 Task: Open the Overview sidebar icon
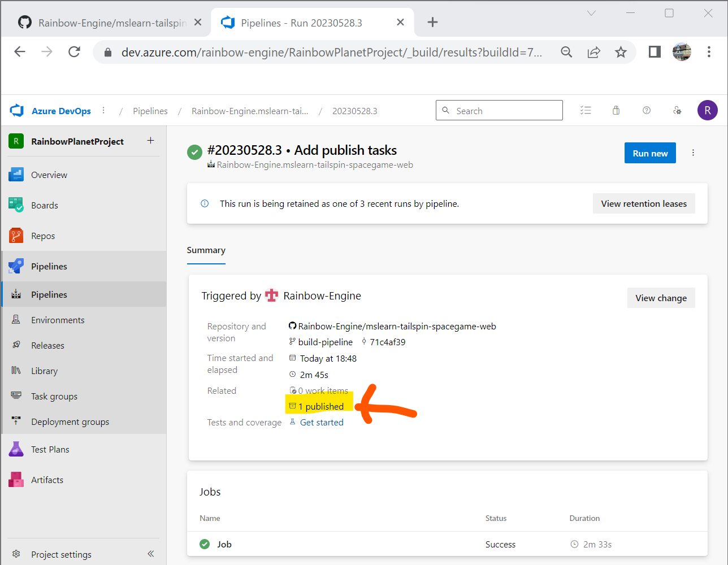coord(16,175)
